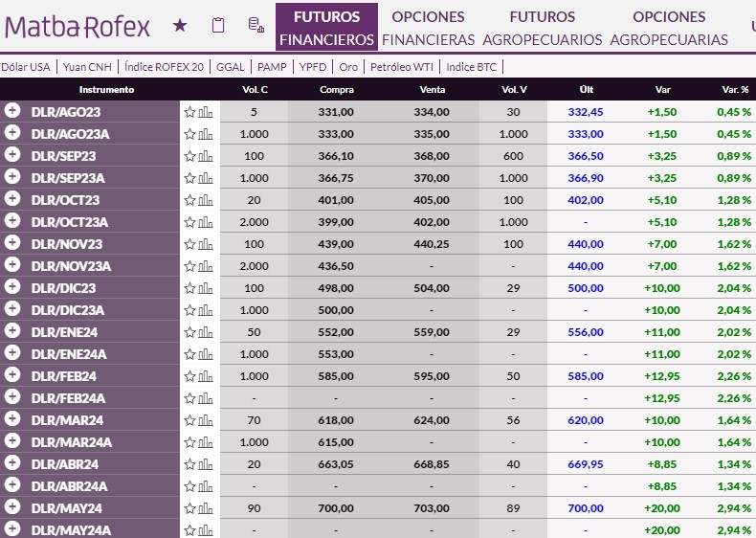Toggle favorite star for DLR/SEP23

[x=189, y=156]
